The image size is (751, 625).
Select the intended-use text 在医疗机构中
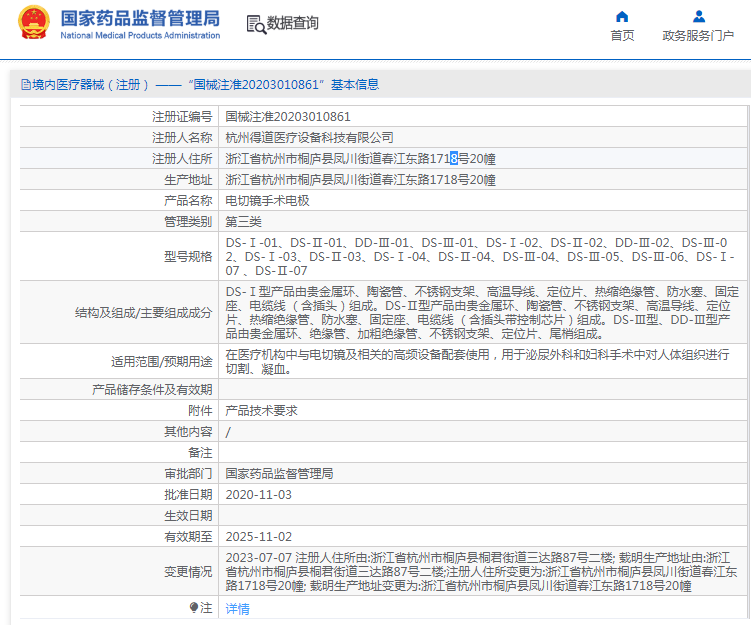click(x=478, y=362)
